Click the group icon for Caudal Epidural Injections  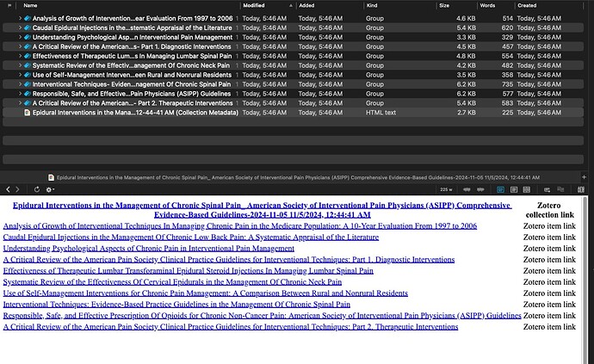pyautogui.click(x=27, y=28)
